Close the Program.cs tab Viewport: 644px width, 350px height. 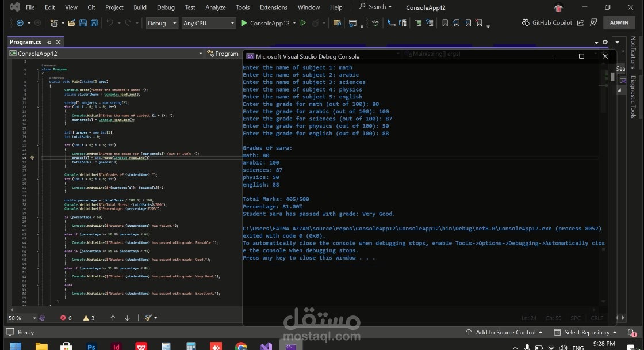(x=58, y=42)
